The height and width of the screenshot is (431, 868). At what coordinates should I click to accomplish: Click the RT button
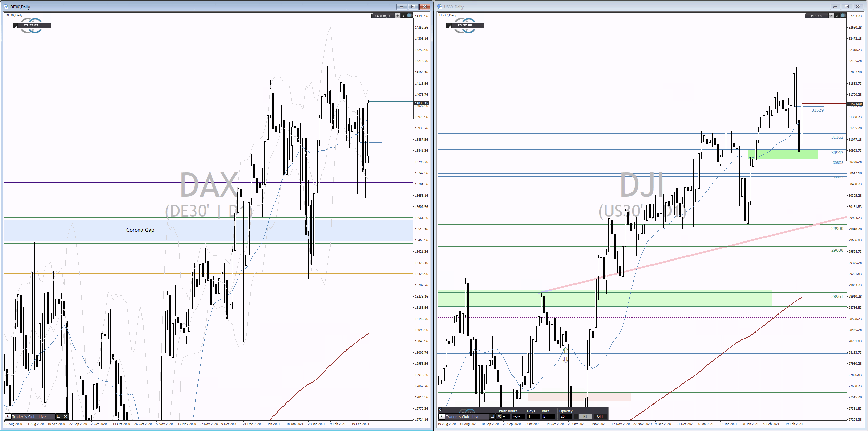point(586,417)
